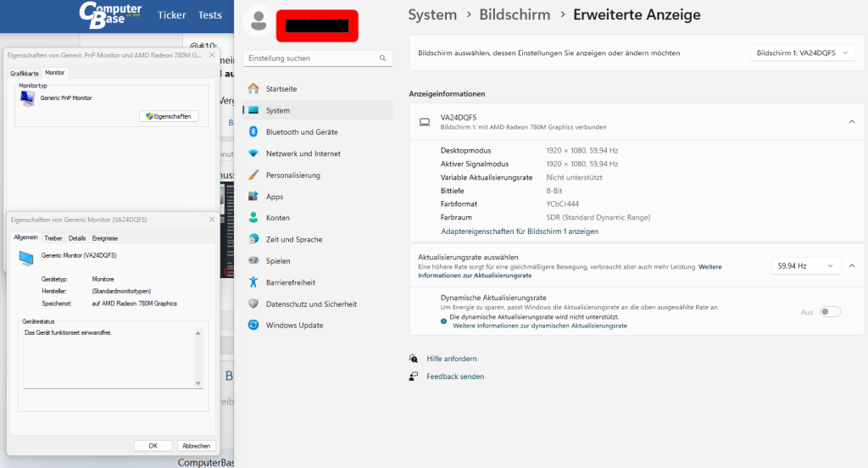Open the Ereignisse tab
This screenshot has height=468, width=868.
pyautogui.click(x=104, y=238)
